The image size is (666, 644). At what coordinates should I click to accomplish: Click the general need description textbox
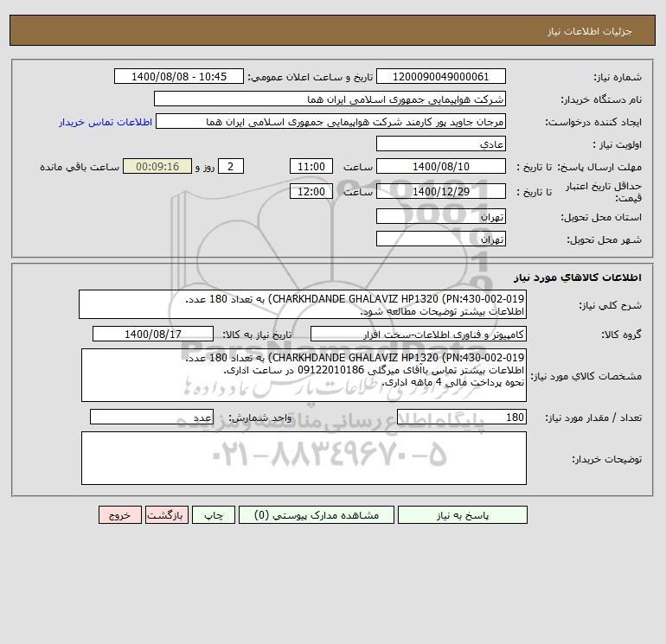303,305
